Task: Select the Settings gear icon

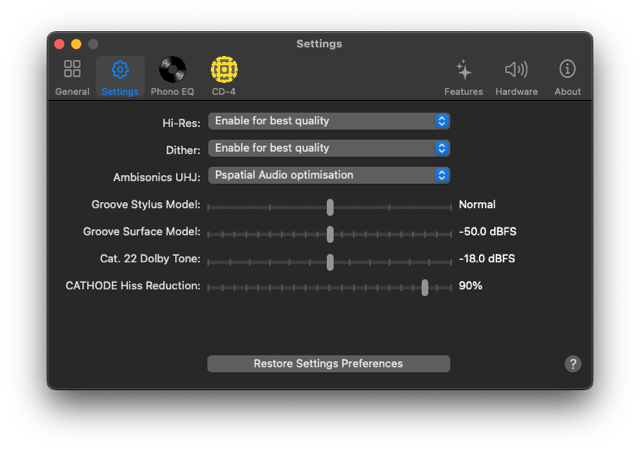Action: pos(120,76)
